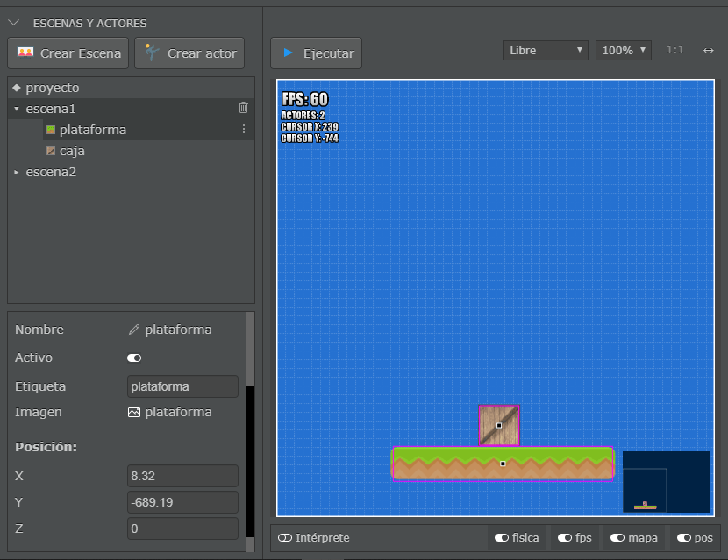This screenshot has width=728, height=560.
Task: Toggle the fps switch
Action: [565, 538]
